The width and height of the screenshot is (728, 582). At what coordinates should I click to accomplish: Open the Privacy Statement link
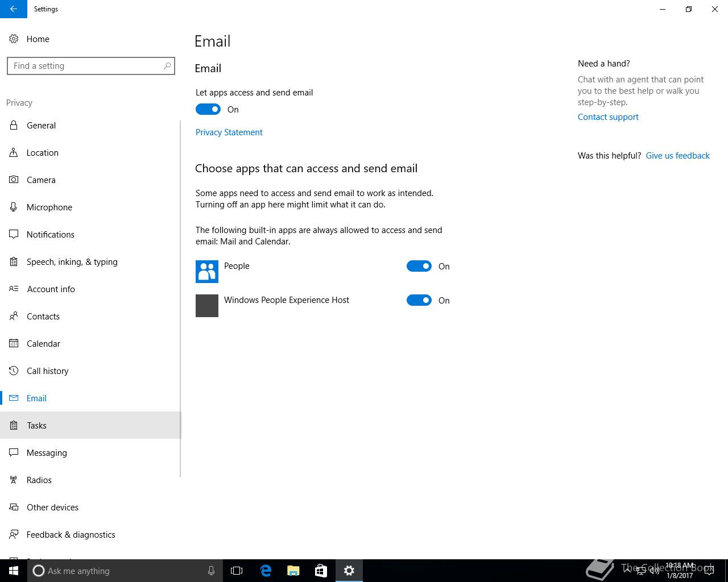[x=229, y=132]
